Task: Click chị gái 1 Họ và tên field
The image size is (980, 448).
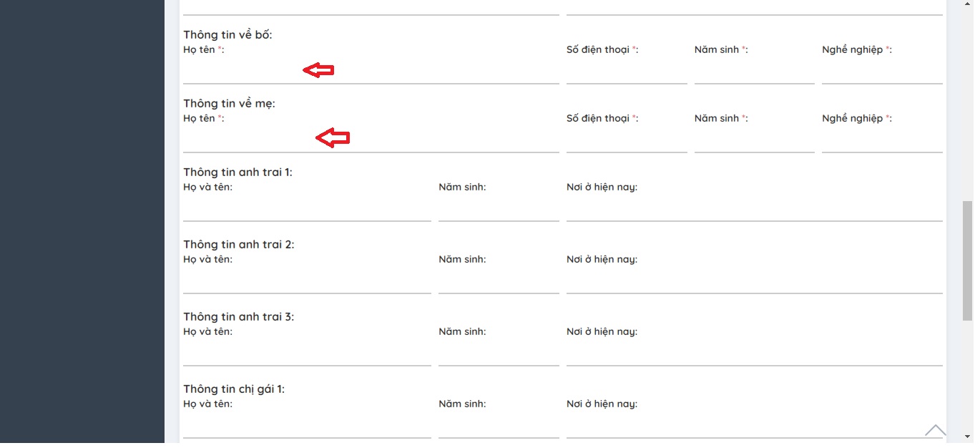Action: [x=307, y=426]
